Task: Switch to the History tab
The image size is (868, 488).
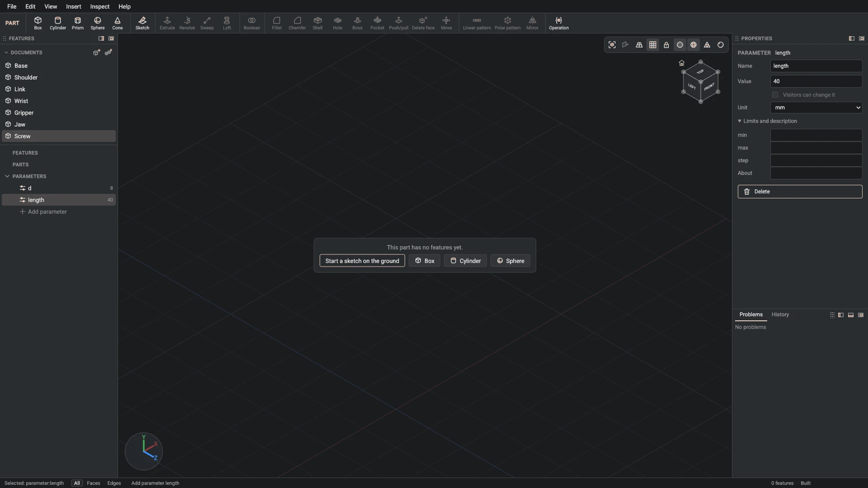Action: 780,314
